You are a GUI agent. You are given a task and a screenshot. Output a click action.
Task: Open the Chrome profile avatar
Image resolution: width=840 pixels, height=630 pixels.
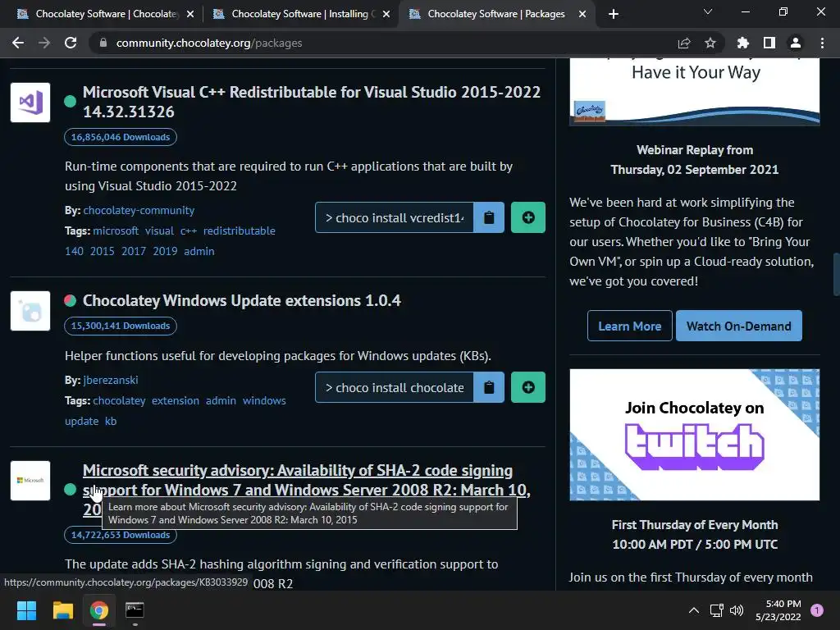click(796, 43)
